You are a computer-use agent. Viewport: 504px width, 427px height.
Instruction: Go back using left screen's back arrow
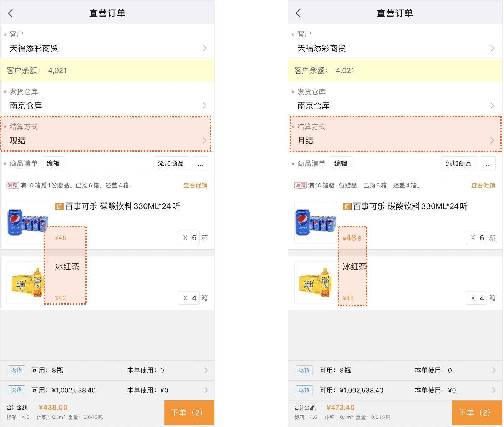(10, 14)
